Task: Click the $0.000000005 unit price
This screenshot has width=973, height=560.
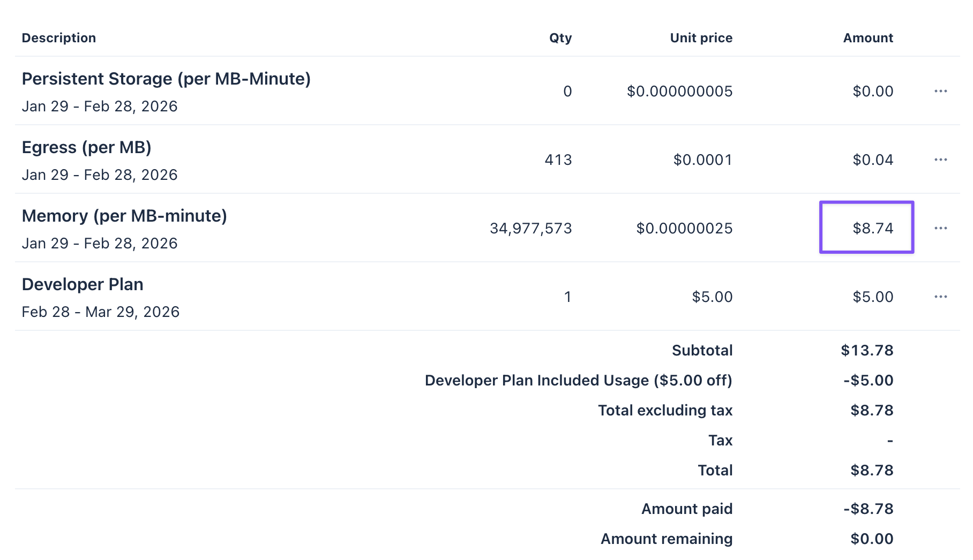Action: click(x=679, y=92)
